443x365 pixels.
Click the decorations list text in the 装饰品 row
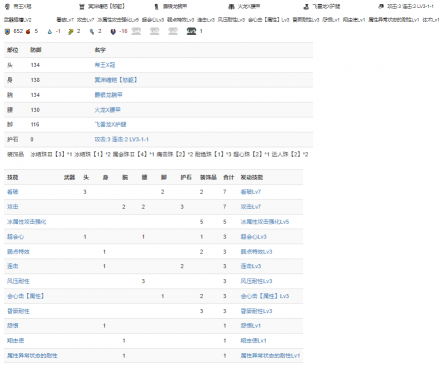click(169, 154)
